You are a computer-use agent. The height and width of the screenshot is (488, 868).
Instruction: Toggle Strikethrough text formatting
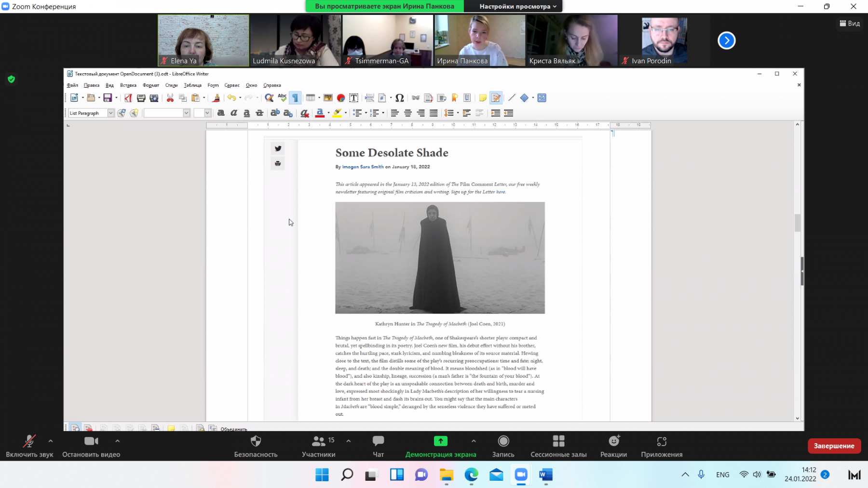coord(259,113)
